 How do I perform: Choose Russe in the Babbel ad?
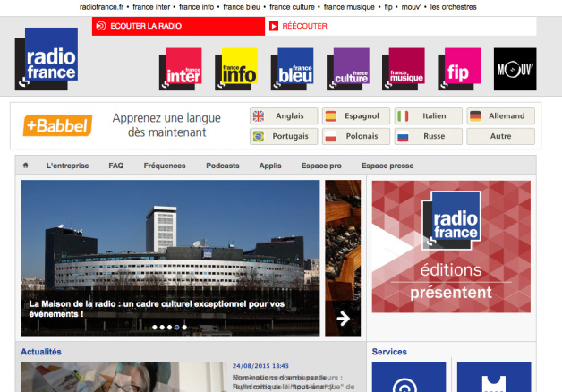pyautogui.click(x=429, y=136)
